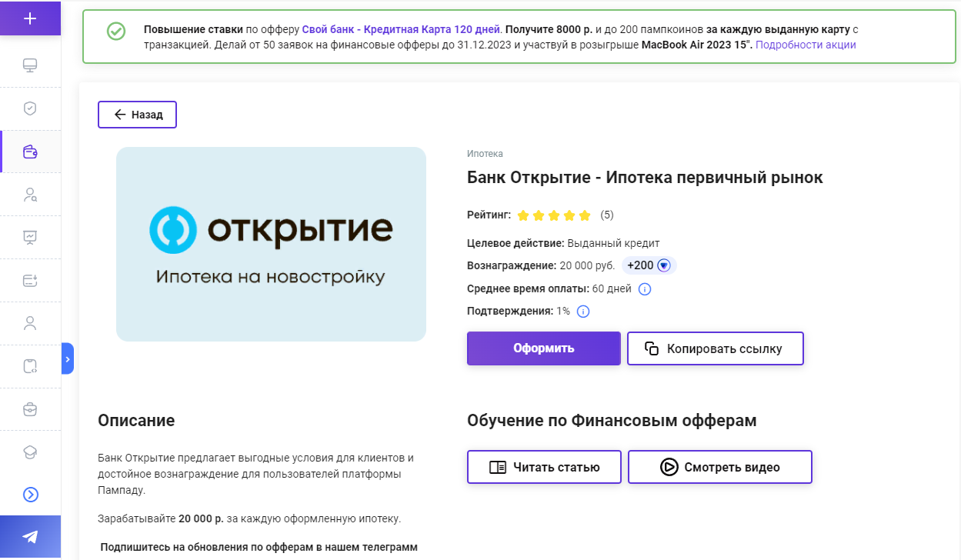Click Смотреть видео button

(x=720, y=467)
